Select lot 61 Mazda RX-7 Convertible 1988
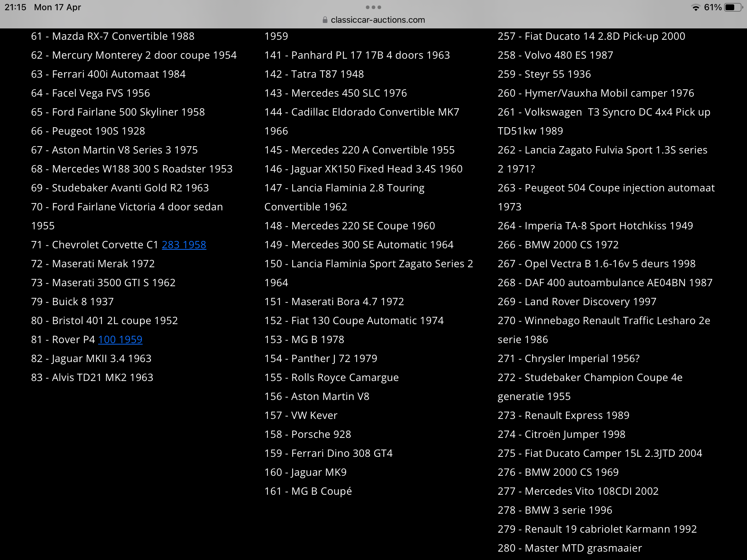747x560 pixels. coord(113,36)
